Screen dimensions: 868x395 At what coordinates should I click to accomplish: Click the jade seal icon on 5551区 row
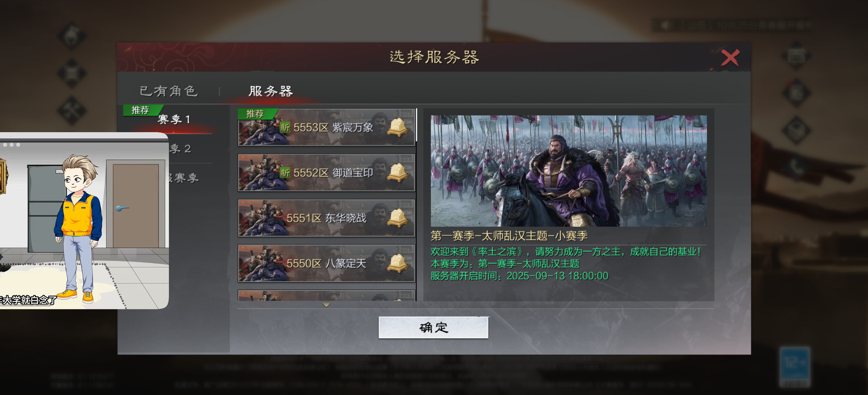[x=398, y=218]
